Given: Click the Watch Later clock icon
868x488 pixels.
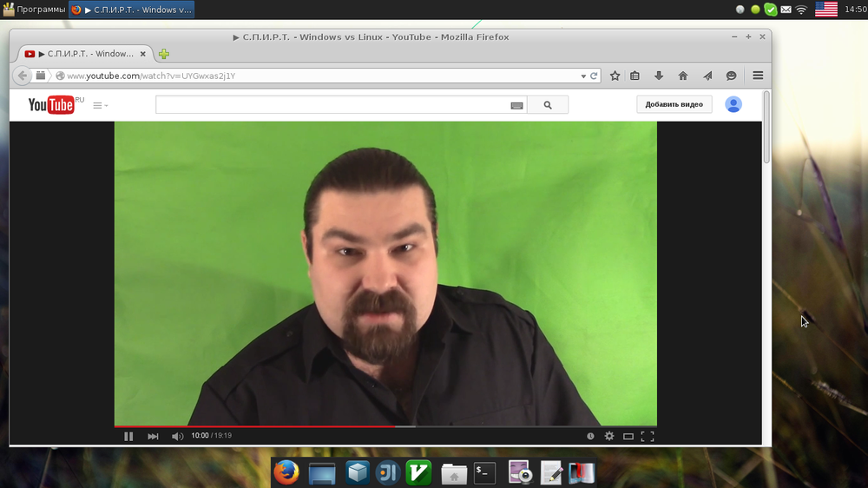Looking at the screenshot, I should tap(590, 436).
